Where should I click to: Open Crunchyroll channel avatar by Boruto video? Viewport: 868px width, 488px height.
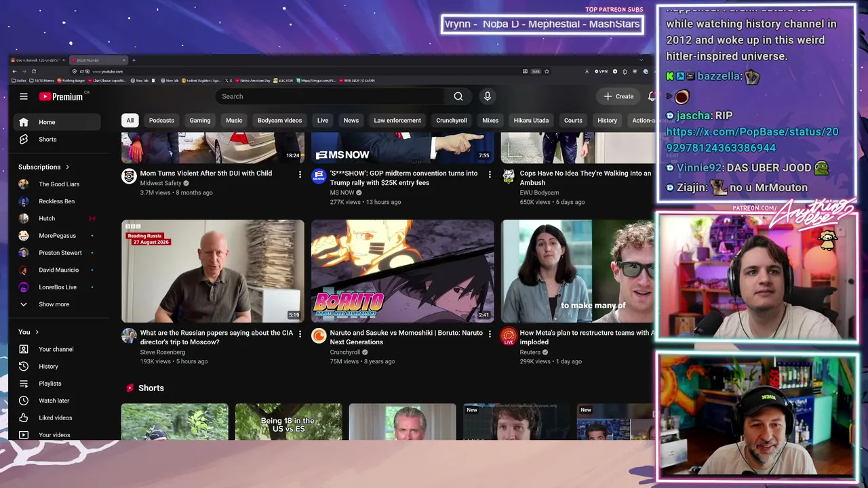point(319,335)
